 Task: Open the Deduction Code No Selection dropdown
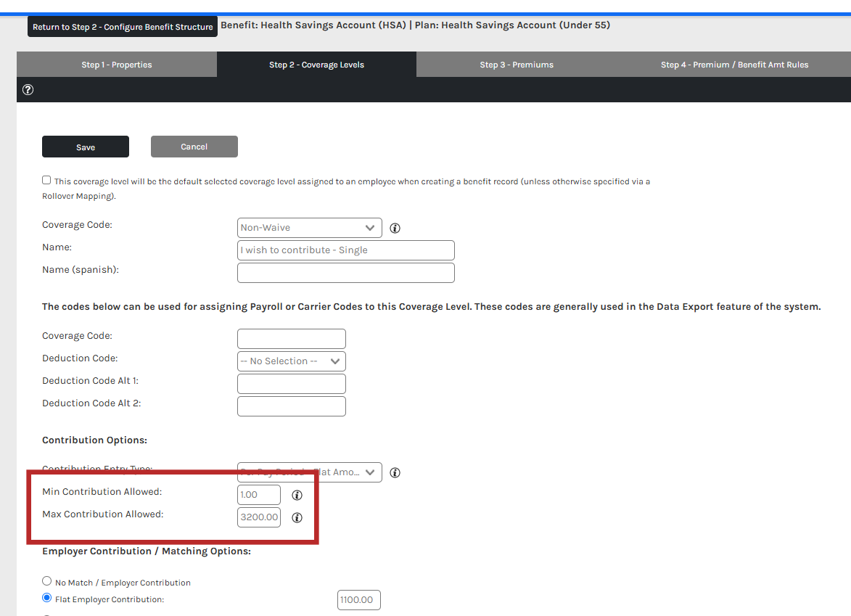pos(292,361)
